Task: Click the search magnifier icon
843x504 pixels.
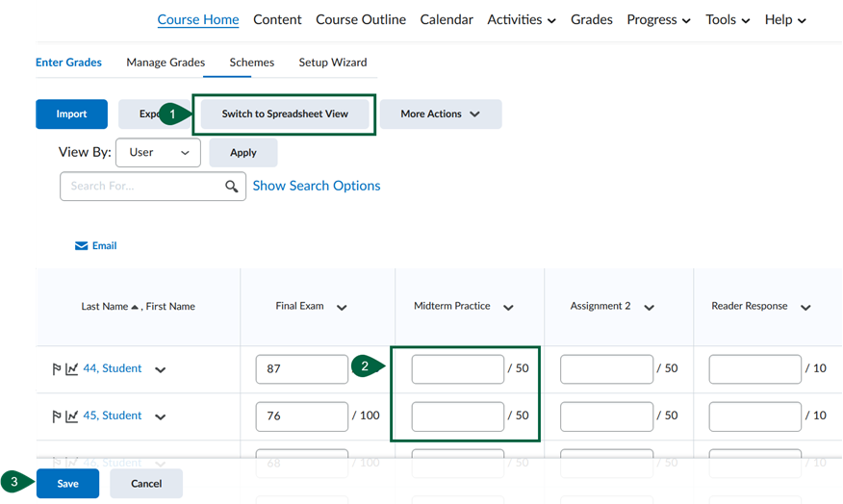Action: pyautogui.click(x=231, y=187)
